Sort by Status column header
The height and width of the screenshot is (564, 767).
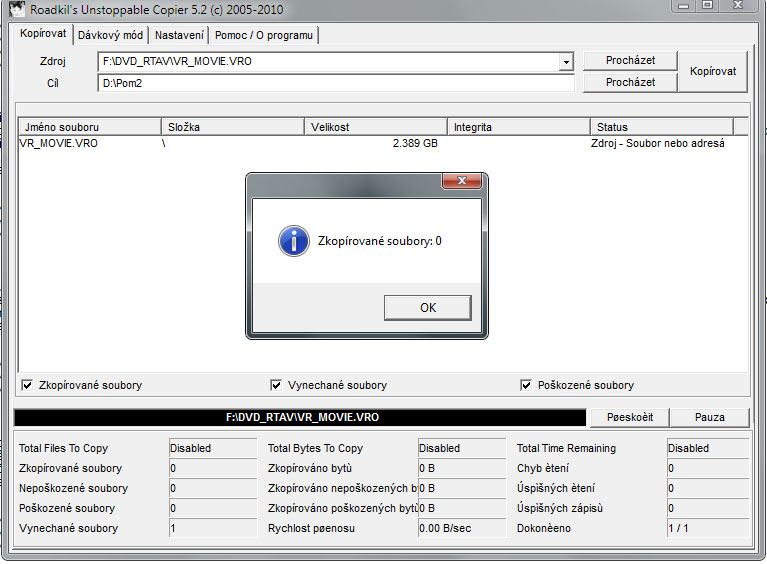pos(662,127)
